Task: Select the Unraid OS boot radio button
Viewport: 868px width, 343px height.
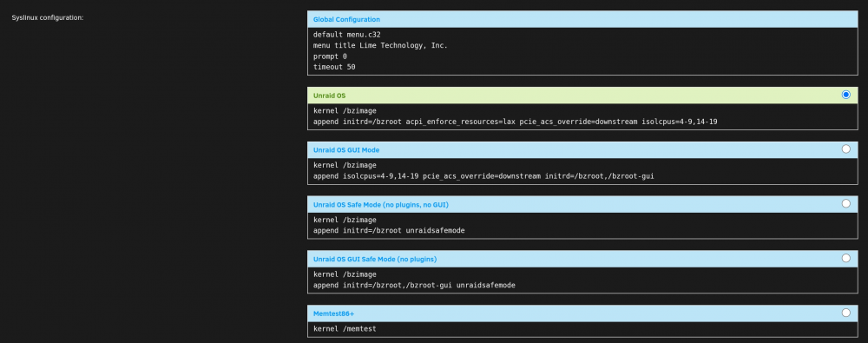Action: 845,95
